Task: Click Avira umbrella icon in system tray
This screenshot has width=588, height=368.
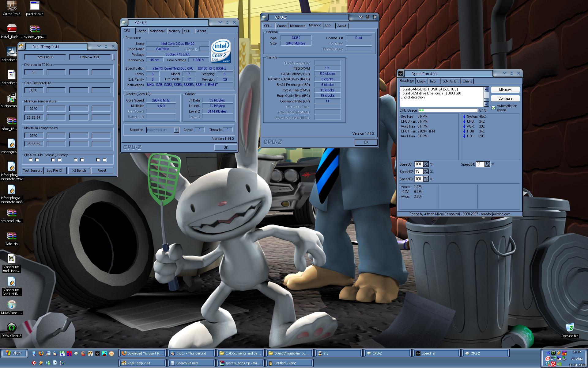Action: pos(553,364)
